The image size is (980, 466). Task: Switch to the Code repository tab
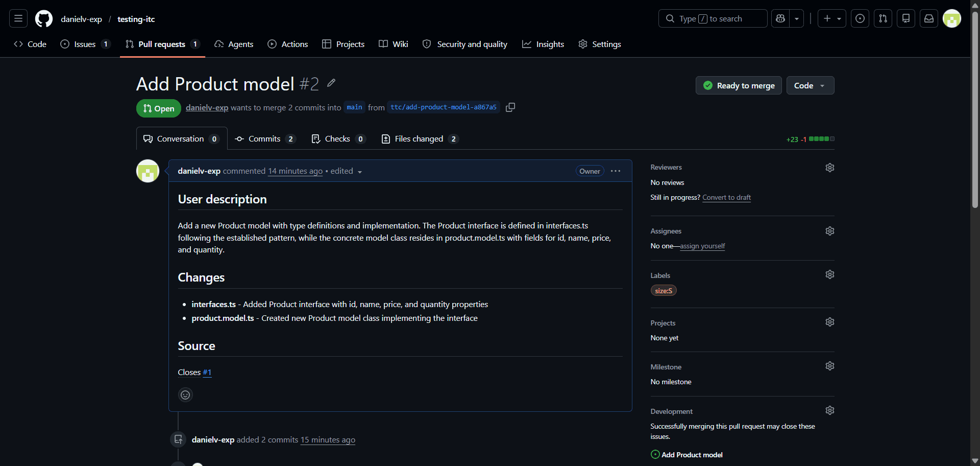tap(30, 44)
